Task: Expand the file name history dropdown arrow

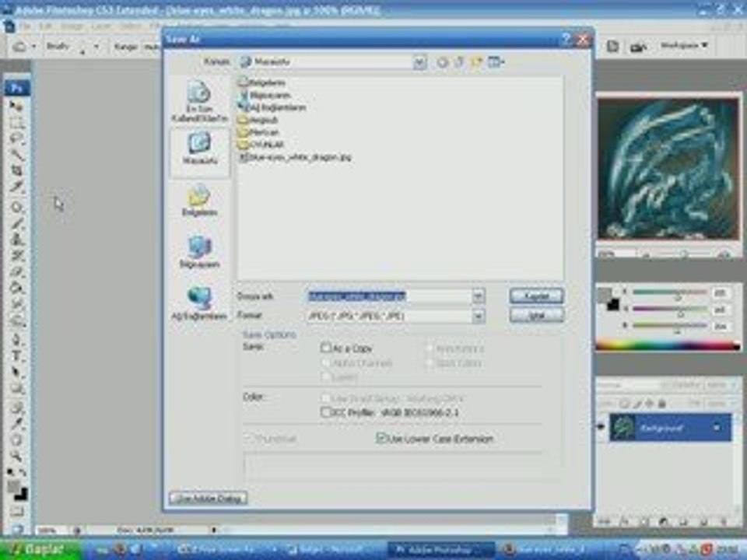Action: click(x=479, y=296)
